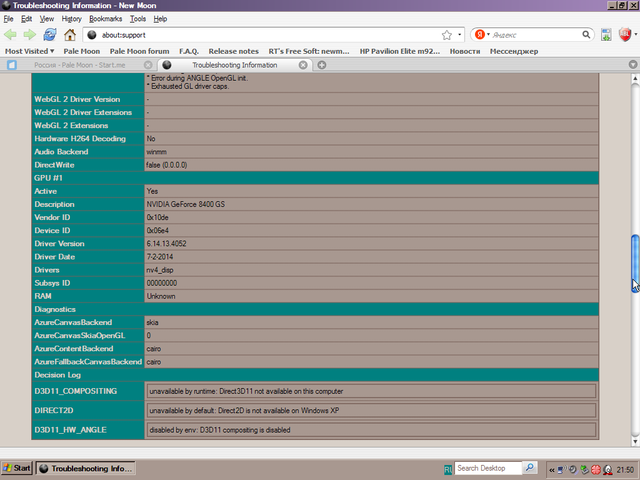The width and height of the screenshot is (640, 480).
Task: Go forward with the green right arrow
Action: [x=29, y=35]
